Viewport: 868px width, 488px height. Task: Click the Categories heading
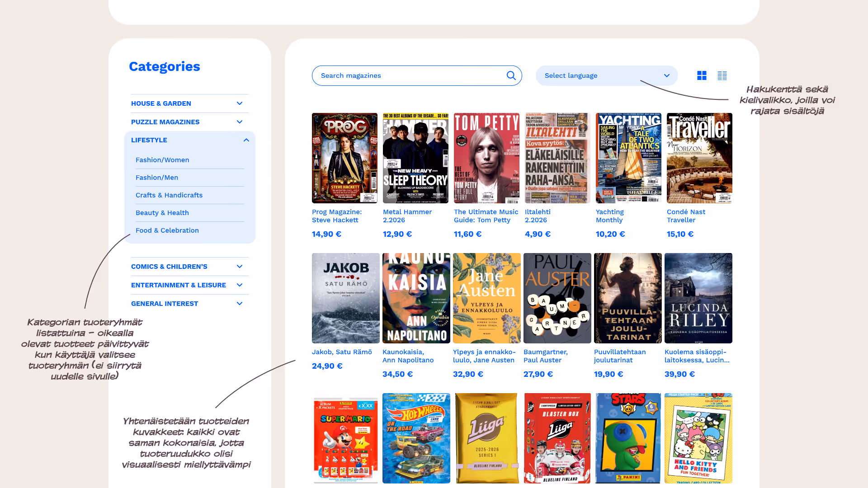click(165, 66)
